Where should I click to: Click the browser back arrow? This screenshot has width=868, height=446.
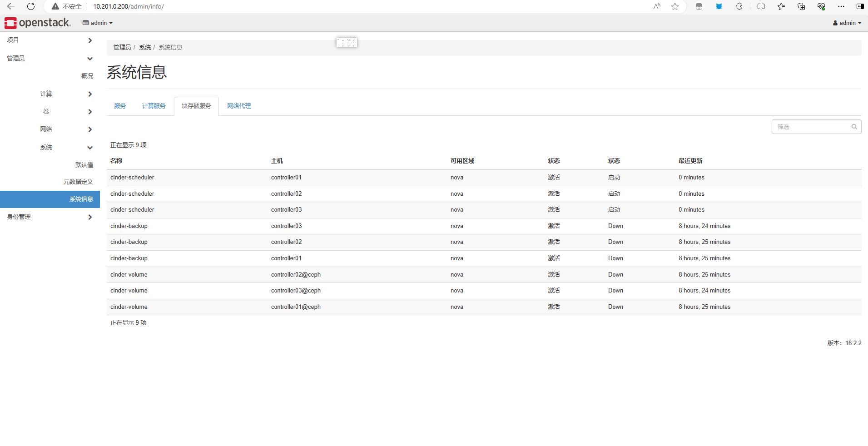10,6
